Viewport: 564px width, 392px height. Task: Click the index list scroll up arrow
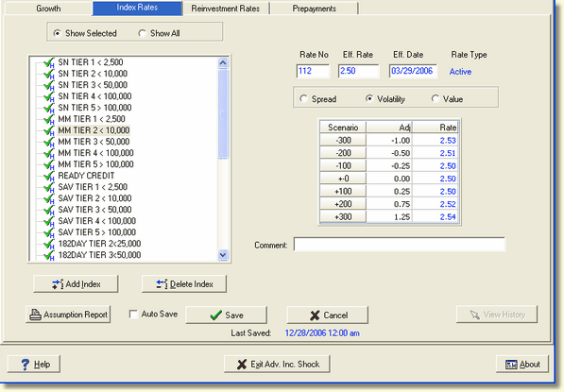(x=223, y=63)
